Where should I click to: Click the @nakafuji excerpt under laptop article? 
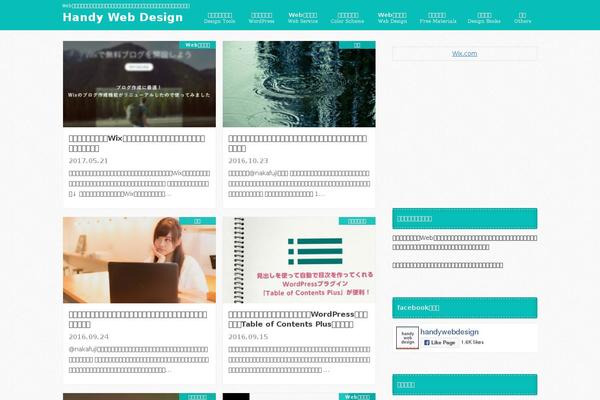click(139, 360)
